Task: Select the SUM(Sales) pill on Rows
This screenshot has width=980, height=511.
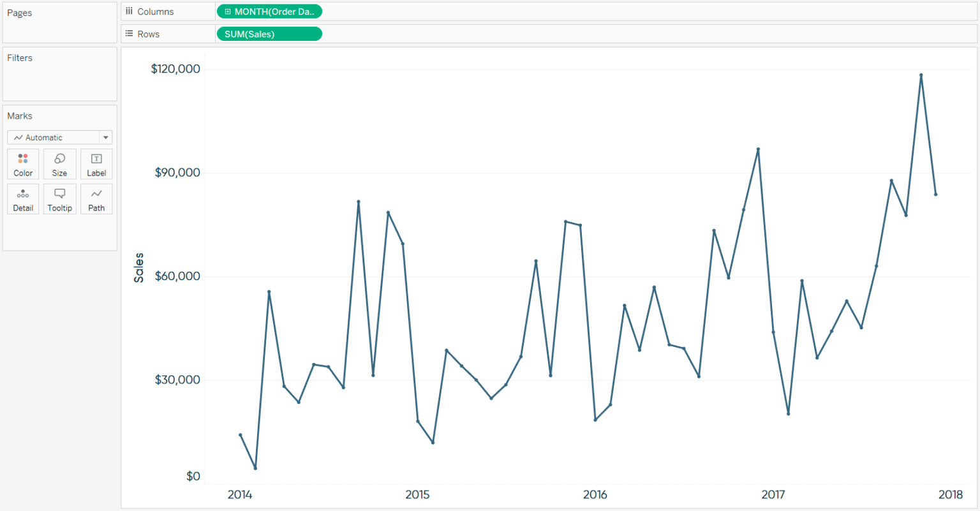Action: pyautogui.click(x=268, y=34)
